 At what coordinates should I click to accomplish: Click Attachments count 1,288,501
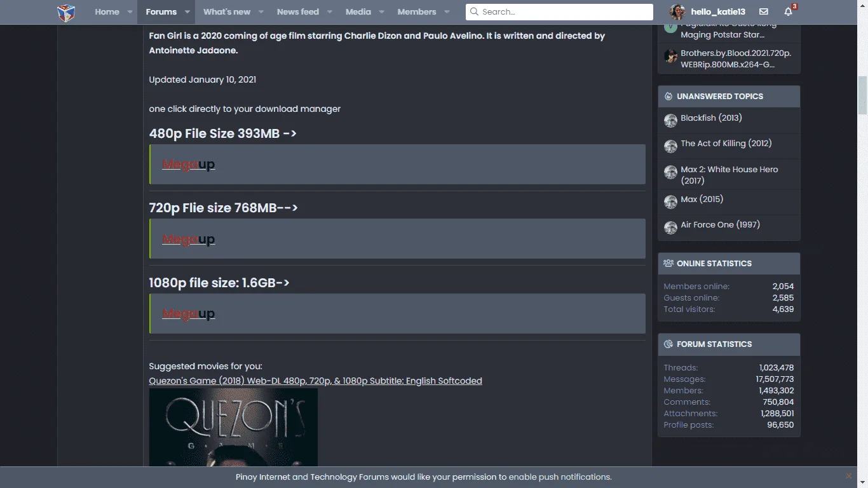[777, 414]
